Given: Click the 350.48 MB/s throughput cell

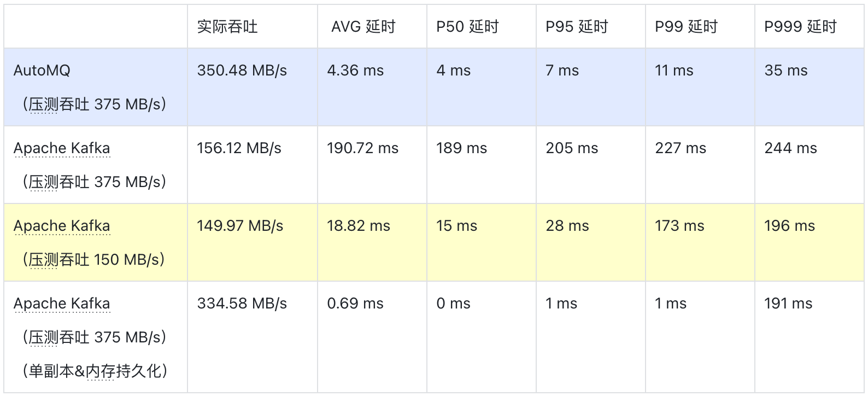Looking at the screenshot, I should click(x=242, y=71).
